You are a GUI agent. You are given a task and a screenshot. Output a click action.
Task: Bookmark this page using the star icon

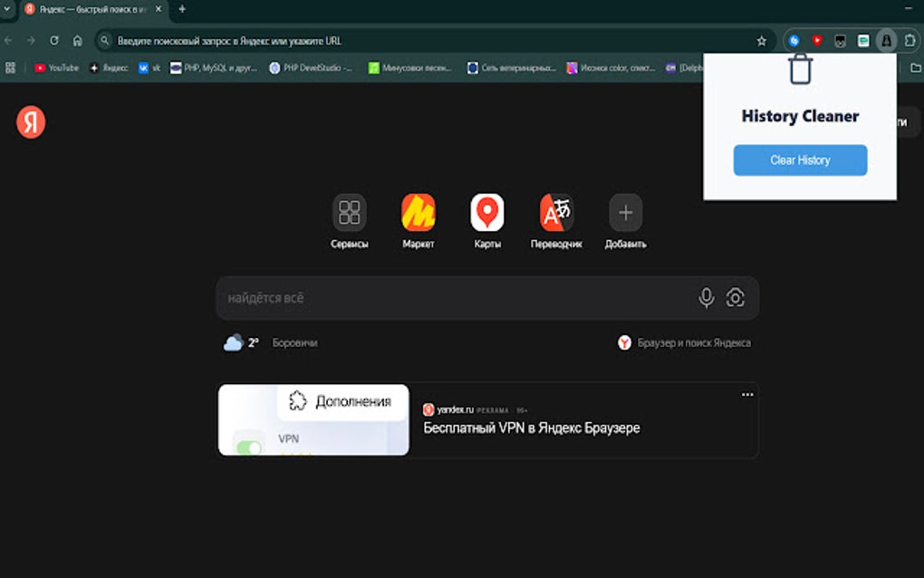pyautogui.click(x=759, y=40)
